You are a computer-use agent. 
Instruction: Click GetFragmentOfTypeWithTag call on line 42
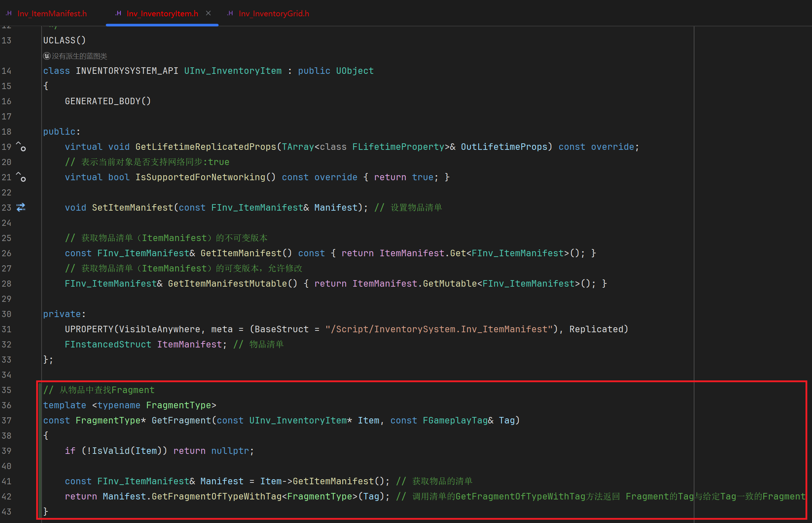tap(216, 497)
